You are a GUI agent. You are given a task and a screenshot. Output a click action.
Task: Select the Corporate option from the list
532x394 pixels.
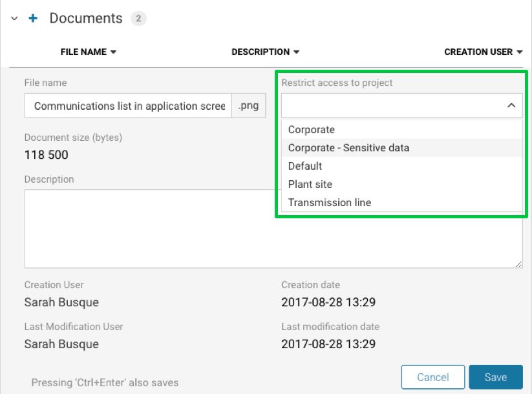click(x=312, y=130)
